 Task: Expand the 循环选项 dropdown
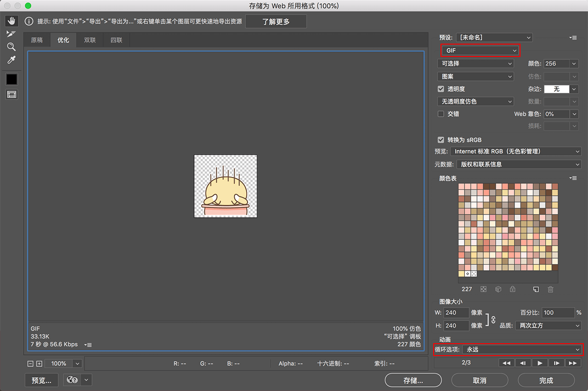pos(522,350)
